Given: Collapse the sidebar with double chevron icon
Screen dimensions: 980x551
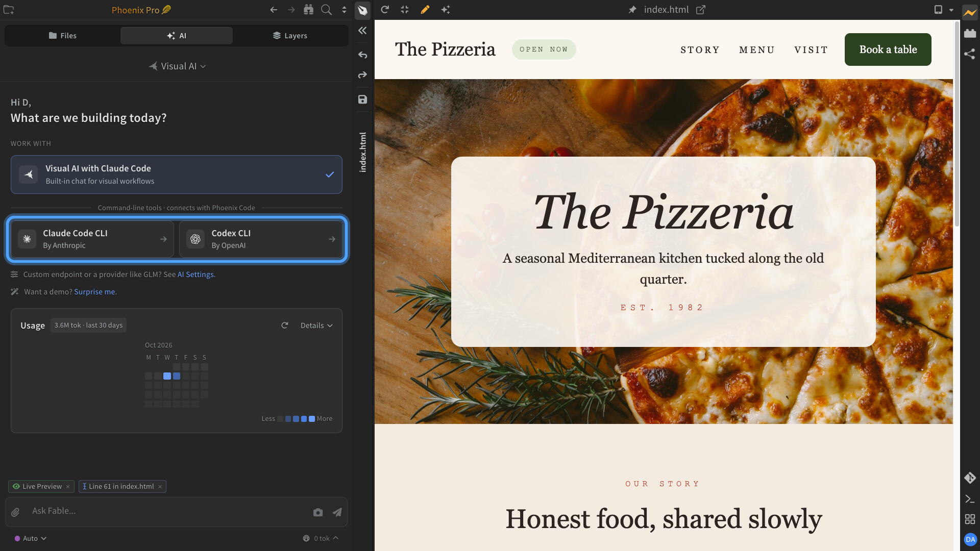Looking at the screenshot, I should click(362, 31).
